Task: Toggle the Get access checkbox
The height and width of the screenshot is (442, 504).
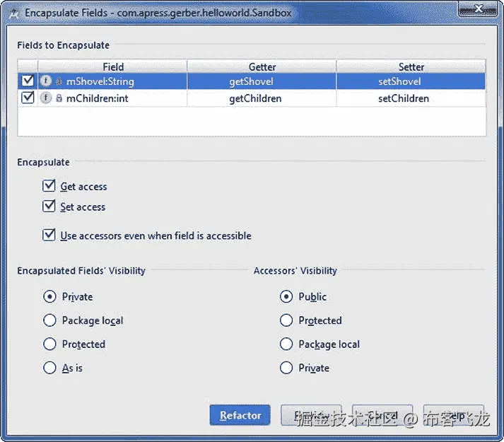Action: click(x=49, y=185)
